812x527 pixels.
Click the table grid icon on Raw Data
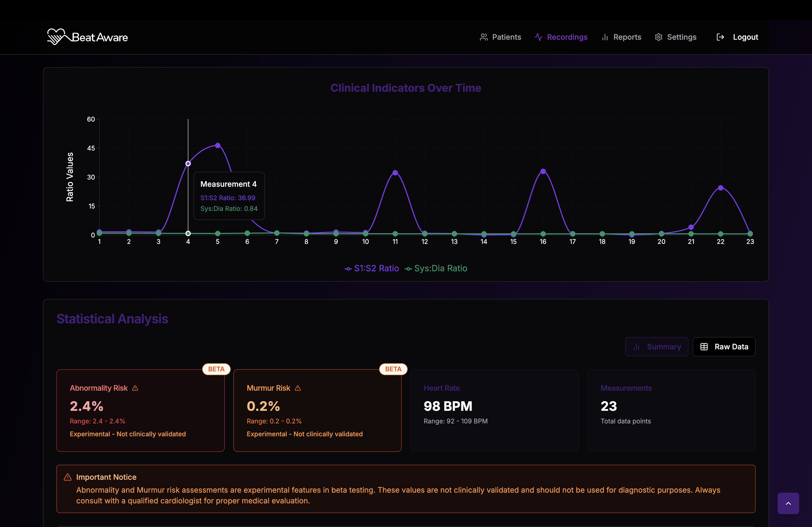(704, 347)
